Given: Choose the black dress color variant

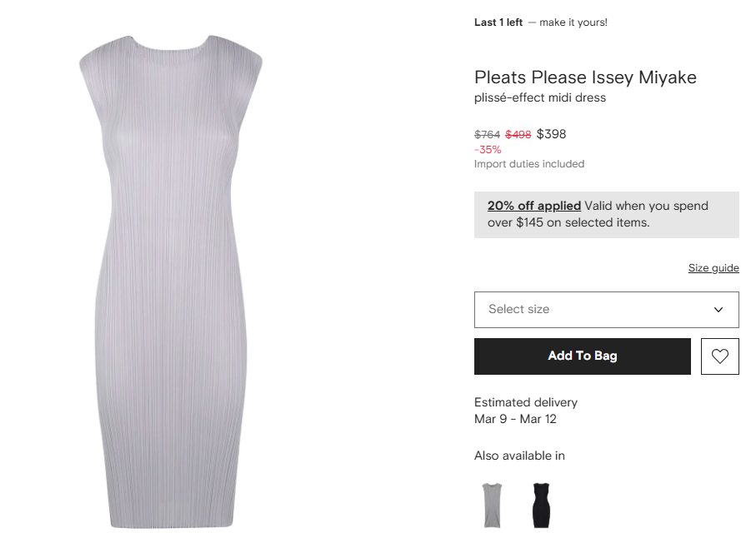Looking at the screenshot, I should pyautogui.click(x=542, y=505).
